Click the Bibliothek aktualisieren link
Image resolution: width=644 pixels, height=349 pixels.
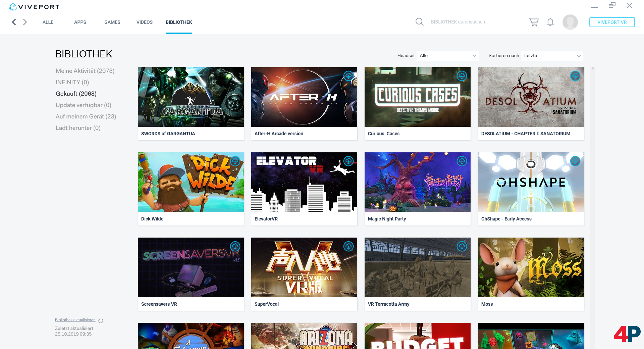point(75,320)
